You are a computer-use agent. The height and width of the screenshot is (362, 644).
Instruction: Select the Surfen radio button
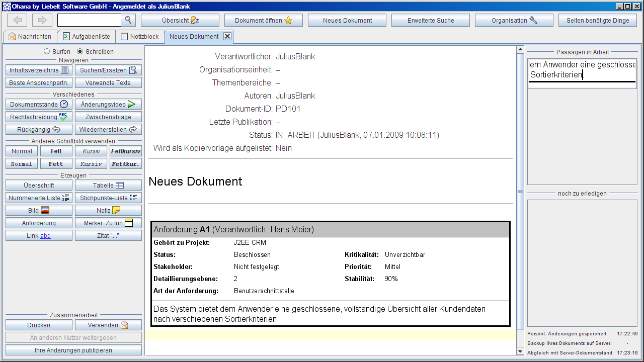pyautogui.click(x=47, y=51)
